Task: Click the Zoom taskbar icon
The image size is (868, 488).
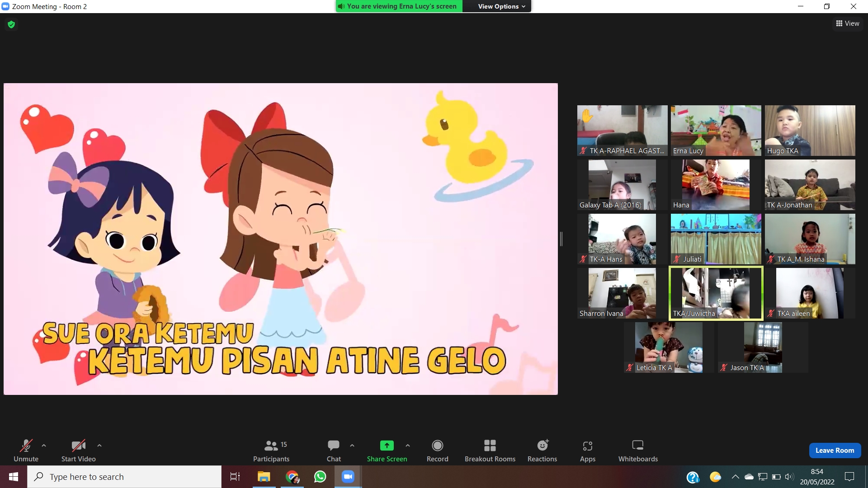Action: pyautogui.click(x=348, y=477)
